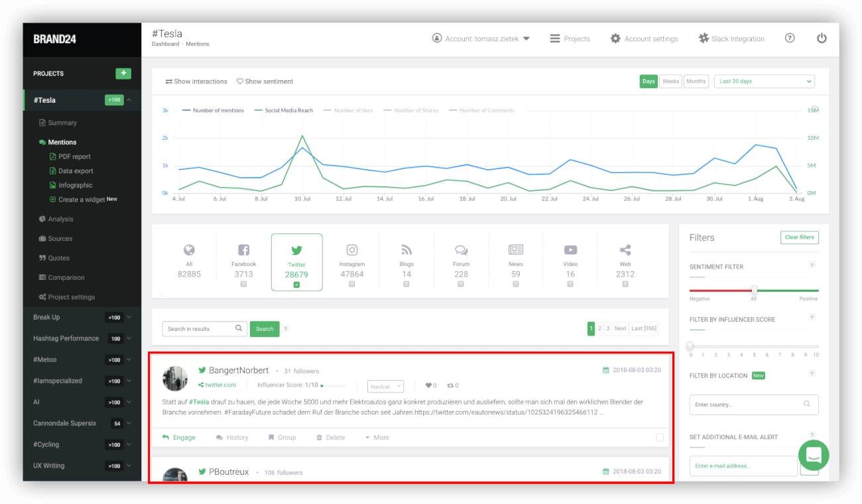Open the Last 30 days date range dropdown
This screenshot has height=504, width=862.
(x=764, y=81)
